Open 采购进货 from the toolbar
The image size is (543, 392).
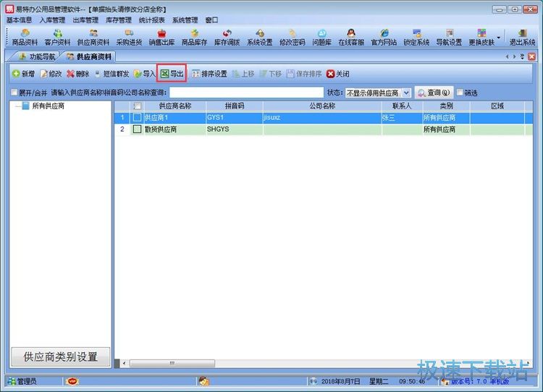tap(129, 38)
